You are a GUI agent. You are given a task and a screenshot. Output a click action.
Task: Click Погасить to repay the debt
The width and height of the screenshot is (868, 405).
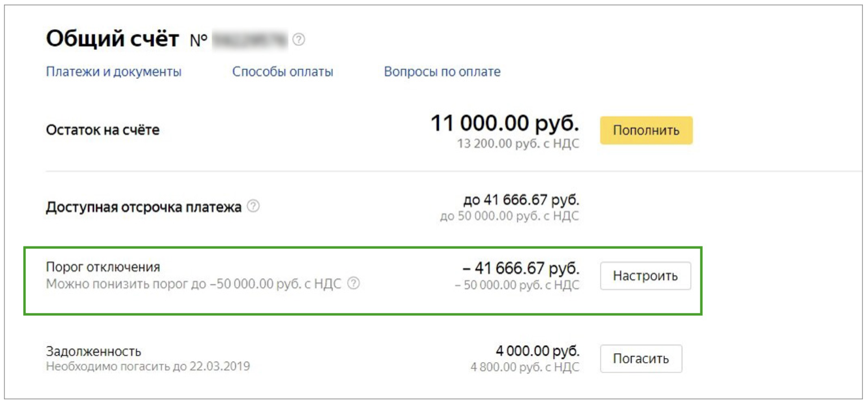[x=641, y=359]
